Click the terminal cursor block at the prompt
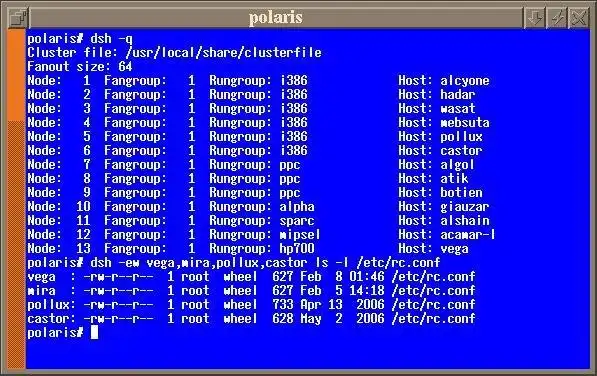 click(94, 333)
